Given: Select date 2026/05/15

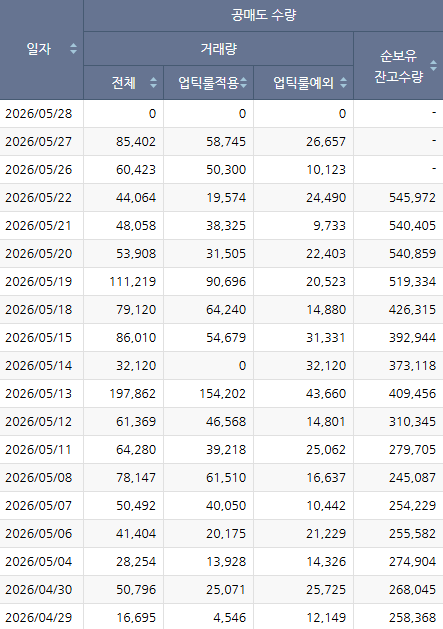Looking at the screenshot, I should [x=39, y=338].
